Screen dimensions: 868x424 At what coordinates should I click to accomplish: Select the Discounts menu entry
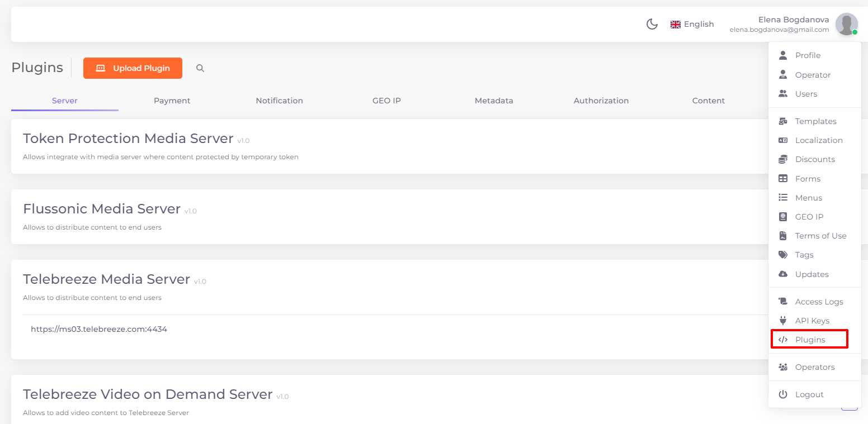(x=815, y=159)
